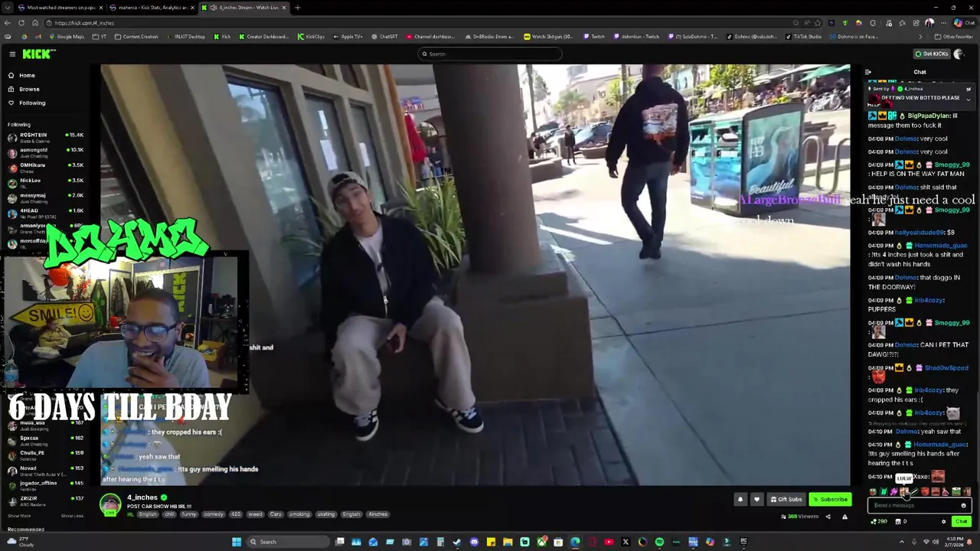Screen dimensions: 980x551
Task: Open the Edge Copilot Chat button
Action: pyautogui.click(x=964, y=23)
